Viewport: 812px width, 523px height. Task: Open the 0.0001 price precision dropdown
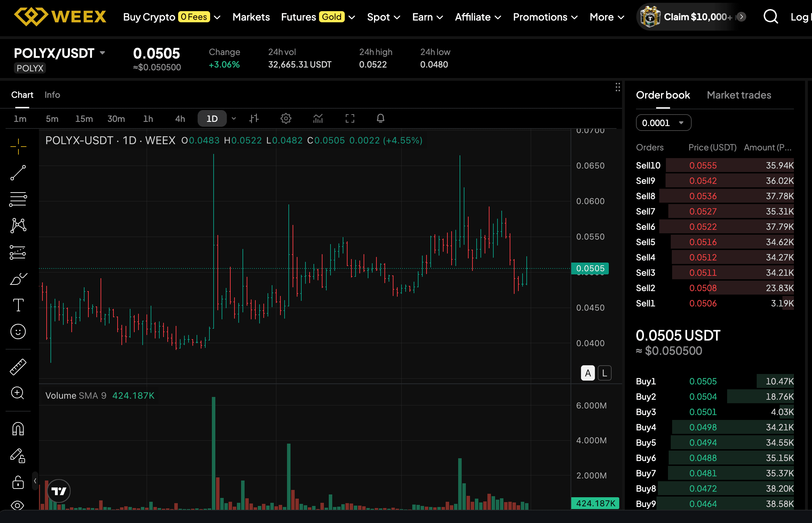click(663, 123)
